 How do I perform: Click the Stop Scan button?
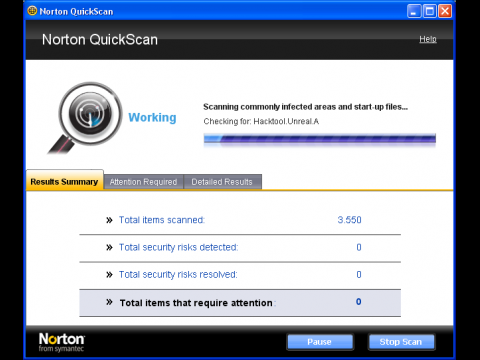coord(401,342)
